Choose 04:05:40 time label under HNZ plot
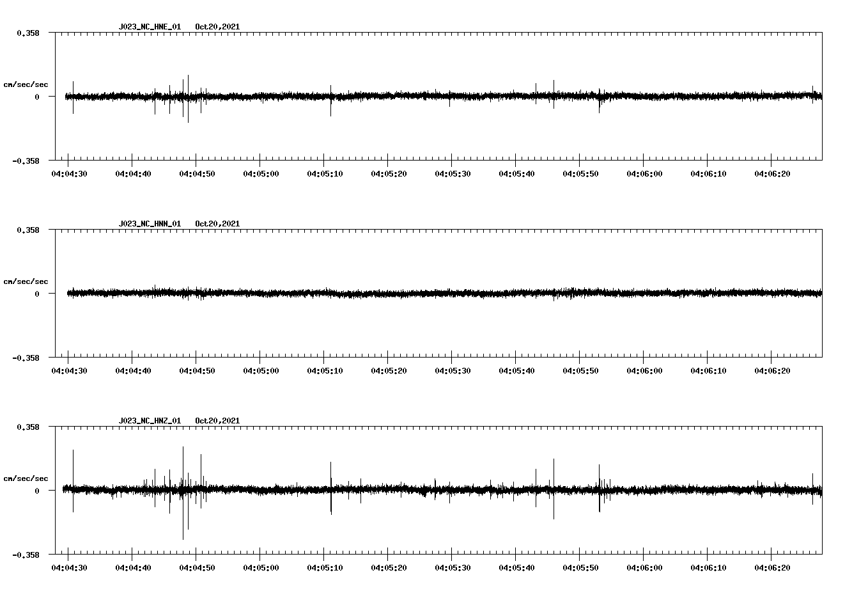The height and width of the screenshot is (591, 868). click(516, 568)
